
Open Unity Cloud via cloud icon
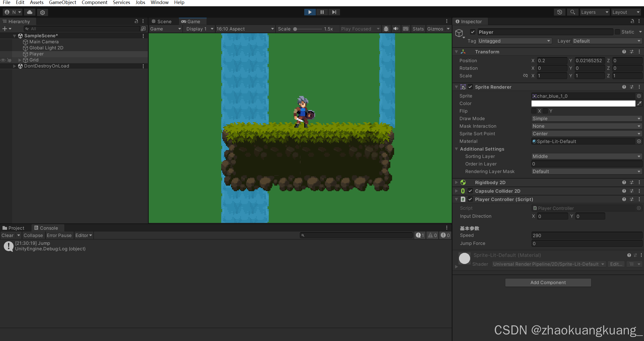(30, 12)
